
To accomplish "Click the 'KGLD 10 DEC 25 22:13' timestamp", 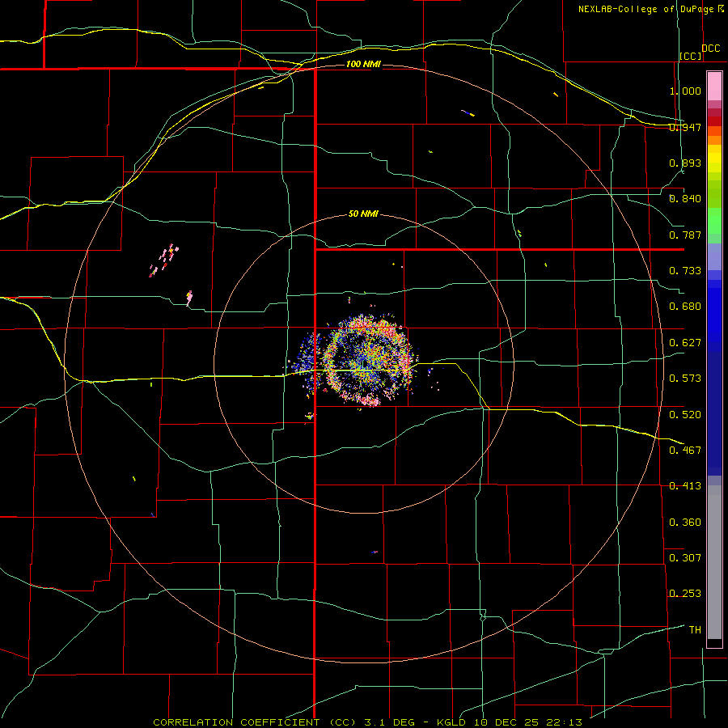I will (510, 722).
